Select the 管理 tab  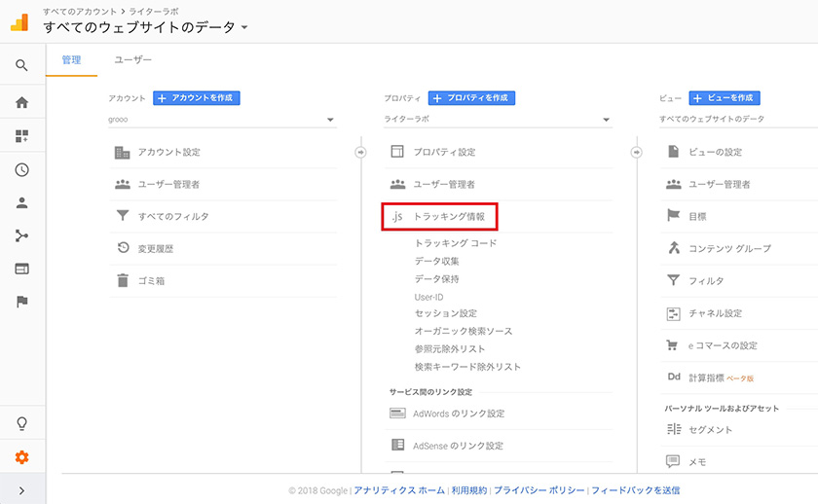[x=71, y=60]
